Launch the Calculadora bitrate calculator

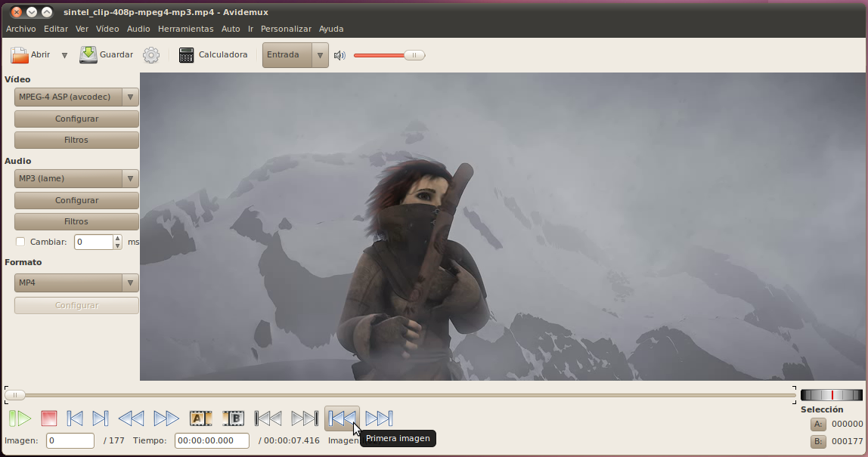click(x=213, y=55)
